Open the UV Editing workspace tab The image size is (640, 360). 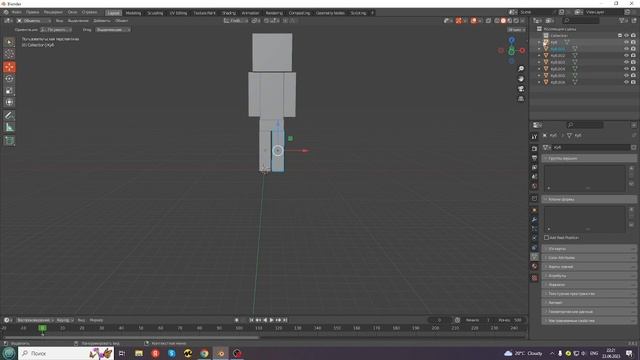pyautogui.click(x=178, y=13)
